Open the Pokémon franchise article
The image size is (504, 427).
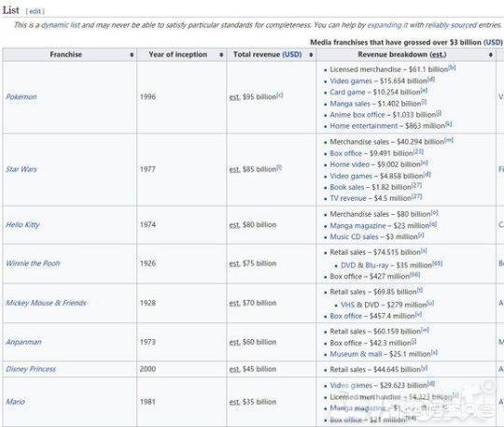(21, 97)
